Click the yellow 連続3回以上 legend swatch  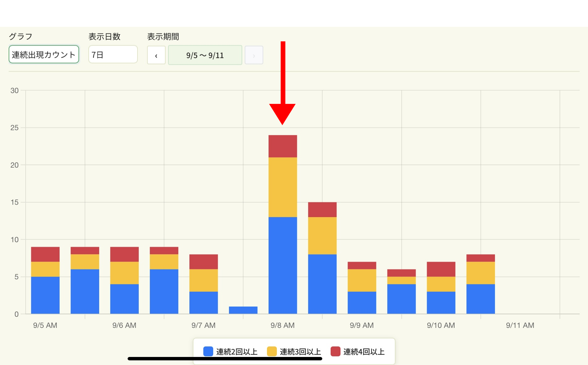(x=272, y=352)
